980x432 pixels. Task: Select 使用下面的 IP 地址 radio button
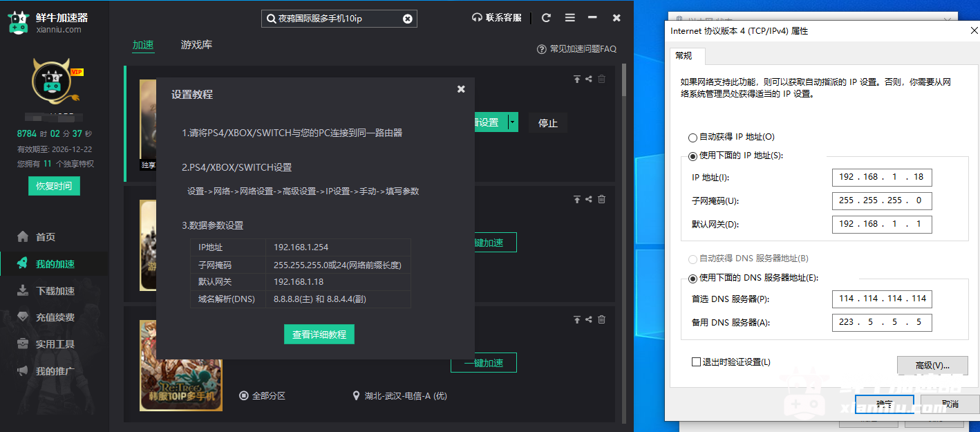[x=692, y=156]
